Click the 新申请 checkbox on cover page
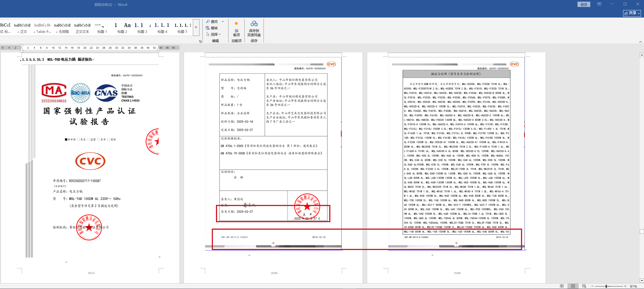Screen dimensions: 644x289 66,139
